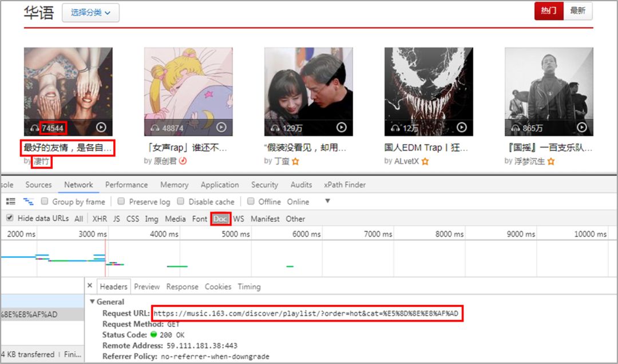This screenshot has height=364, width=618.
Task: Switch to the Memory tab
Action: [x=174, y=184]
